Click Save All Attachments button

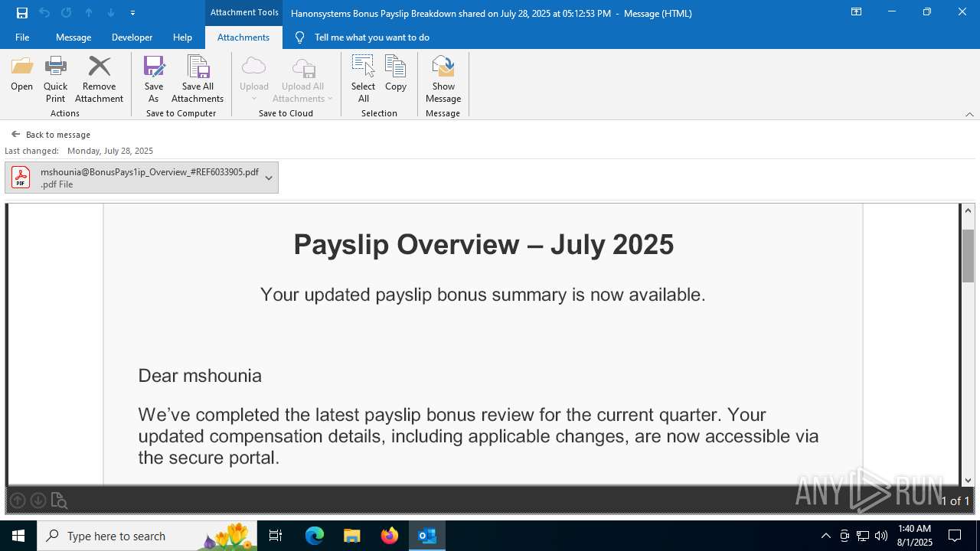click(198, 80)
